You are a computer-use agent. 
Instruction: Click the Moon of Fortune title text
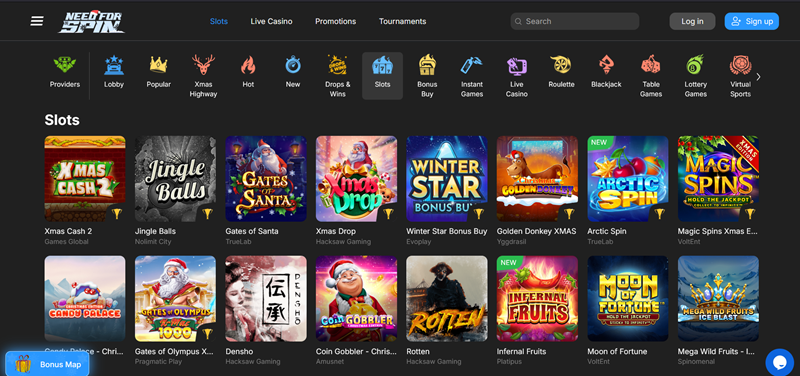click(x=617, y=352)
